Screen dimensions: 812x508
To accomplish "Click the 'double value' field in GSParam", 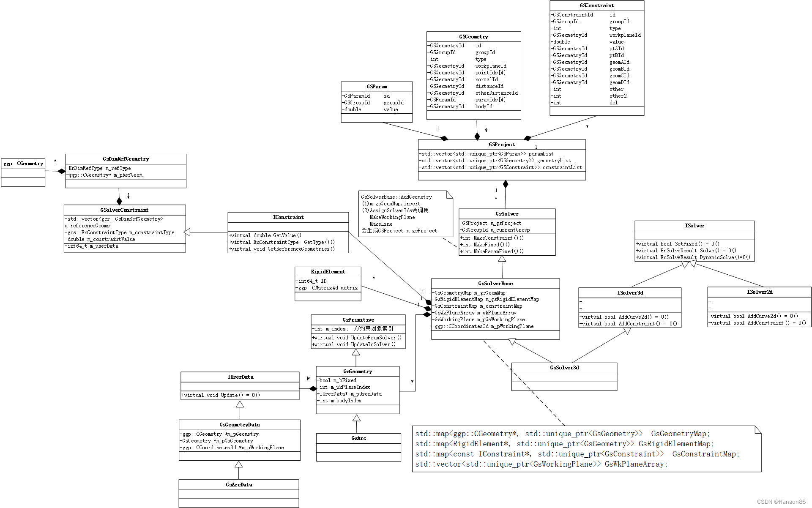I will click(370, 109).
